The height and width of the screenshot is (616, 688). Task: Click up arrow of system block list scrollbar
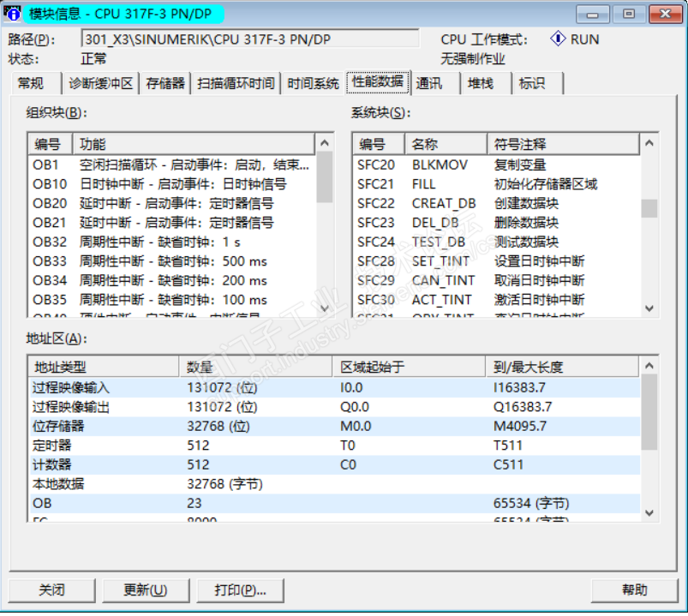[649, 143]
